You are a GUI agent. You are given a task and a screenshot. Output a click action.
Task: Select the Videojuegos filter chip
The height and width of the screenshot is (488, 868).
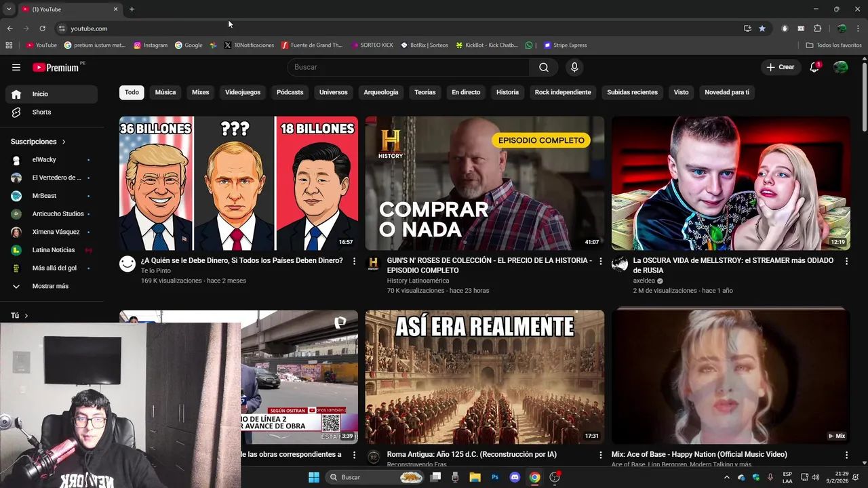click(x=243, y=92)
